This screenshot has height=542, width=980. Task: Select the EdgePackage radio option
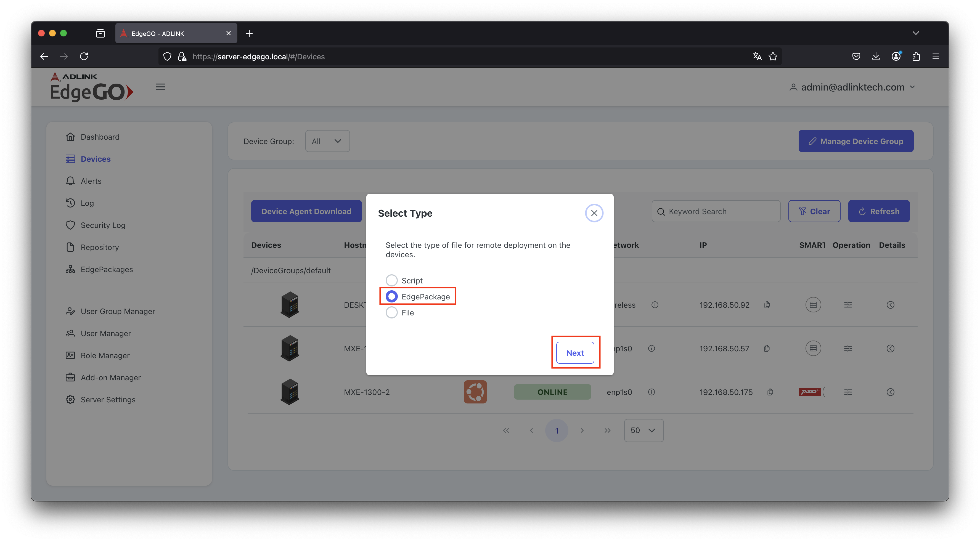[x=391, y=296]
